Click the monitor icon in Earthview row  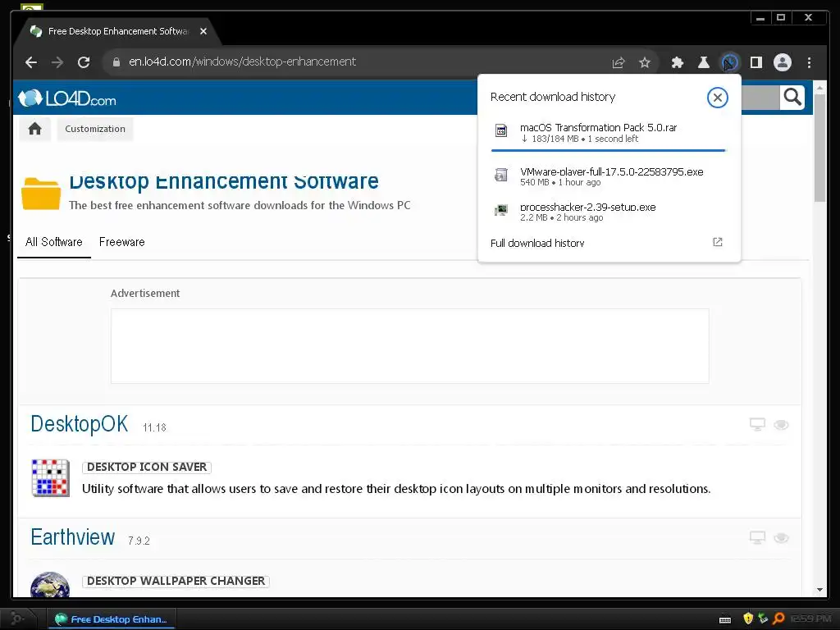tap(757, 538)
